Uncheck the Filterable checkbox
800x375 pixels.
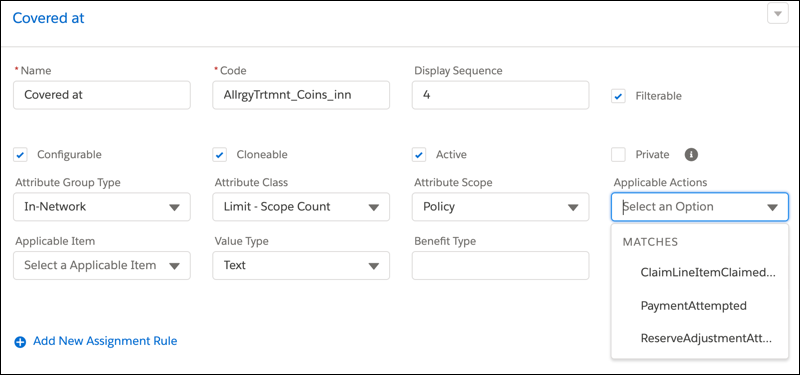pos(618,96)
